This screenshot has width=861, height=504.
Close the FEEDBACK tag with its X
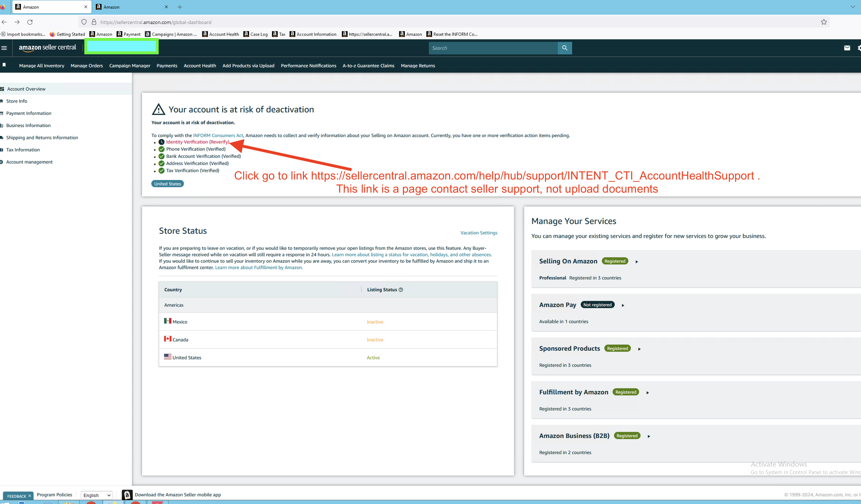pyautogui.click(x=30, y=496)
